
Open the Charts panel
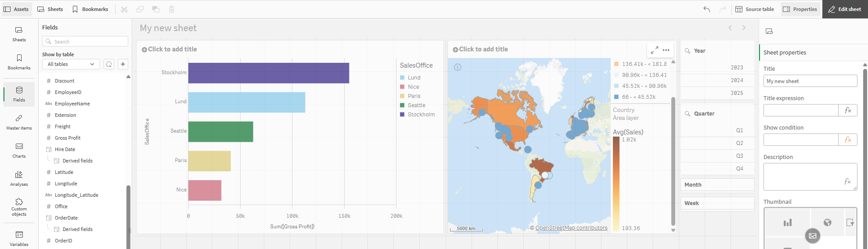[x=19, y=150]
